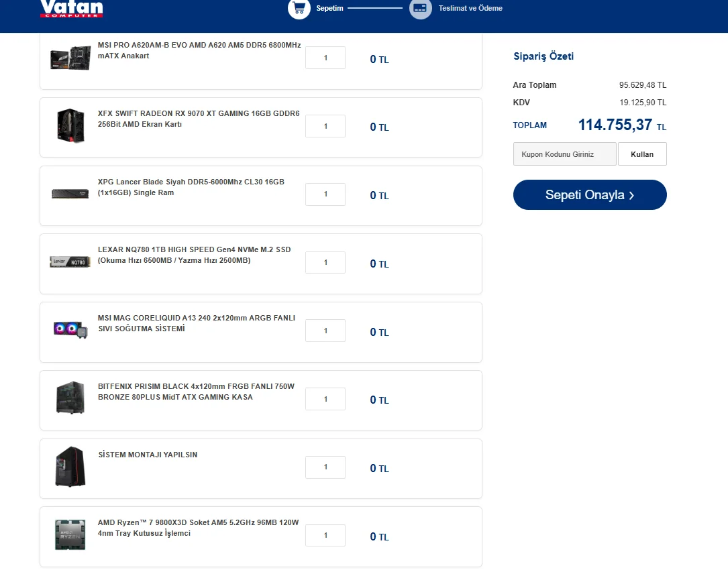
Task: Open the Sistem Montajı Yapılsın thumbnail
Action: [70, 467]
